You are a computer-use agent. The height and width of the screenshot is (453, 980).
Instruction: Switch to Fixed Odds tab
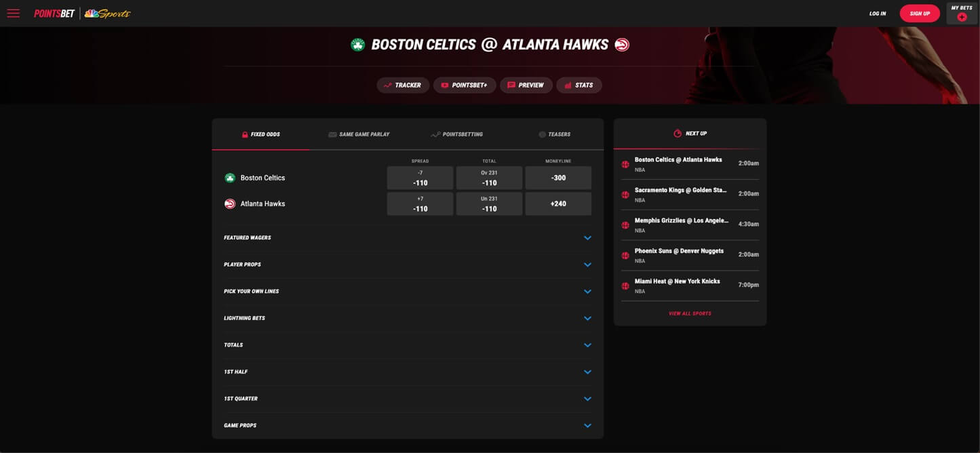click(x=260, y=134)
